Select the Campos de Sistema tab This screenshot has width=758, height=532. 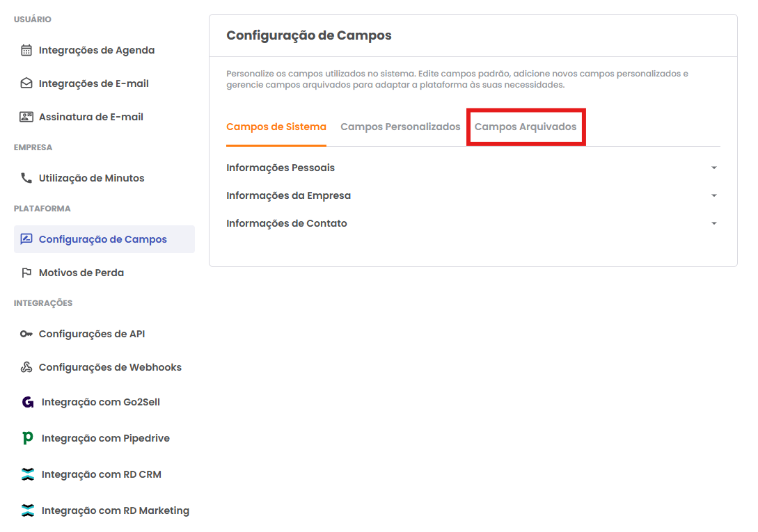click(x=276, y=127)
